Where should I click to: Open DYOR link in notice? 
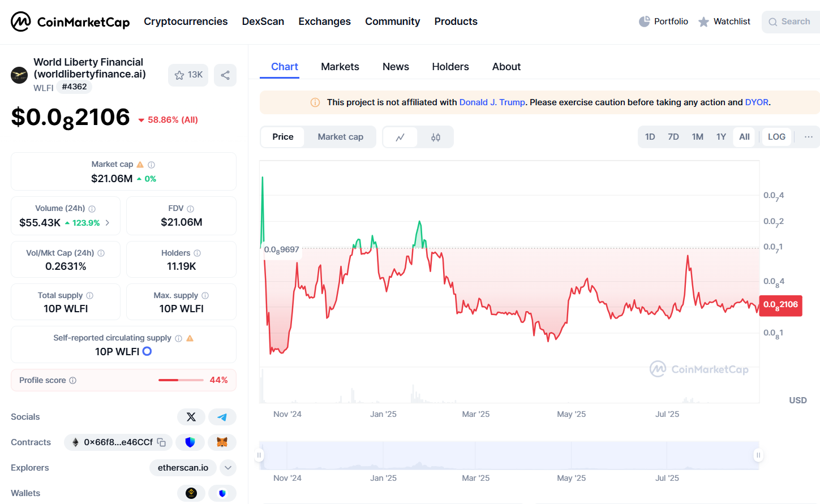[x=757, y=102]
